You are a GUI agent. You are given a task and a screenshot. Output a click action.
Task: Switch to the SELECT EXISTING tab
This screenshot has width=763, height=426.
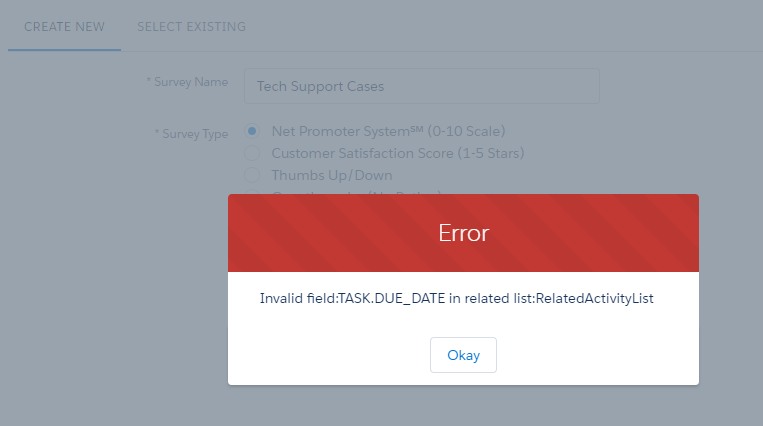click(x=191, y=27)
